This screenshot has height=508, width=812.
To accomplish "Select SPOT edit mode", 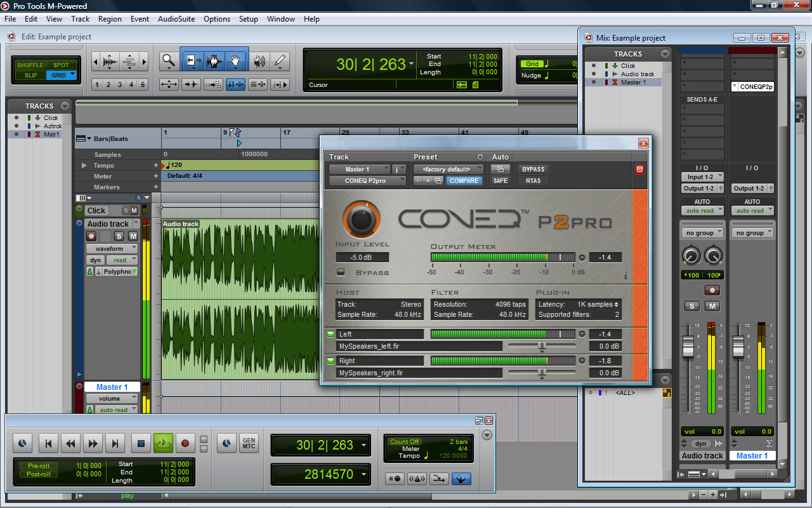I will [x=62, y=65].
